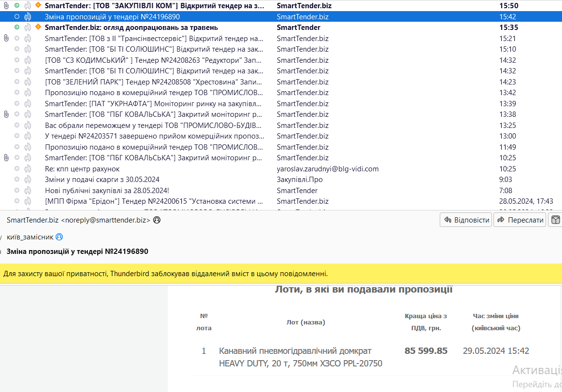Mark Зміна пропозицій у тендері message as junk
The height and width of the screenshot is (392, 562).
[28, 16]
